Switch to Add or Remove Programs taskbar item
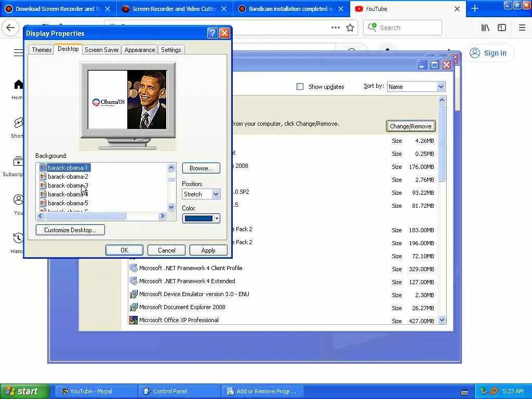 tap(262, 391)
